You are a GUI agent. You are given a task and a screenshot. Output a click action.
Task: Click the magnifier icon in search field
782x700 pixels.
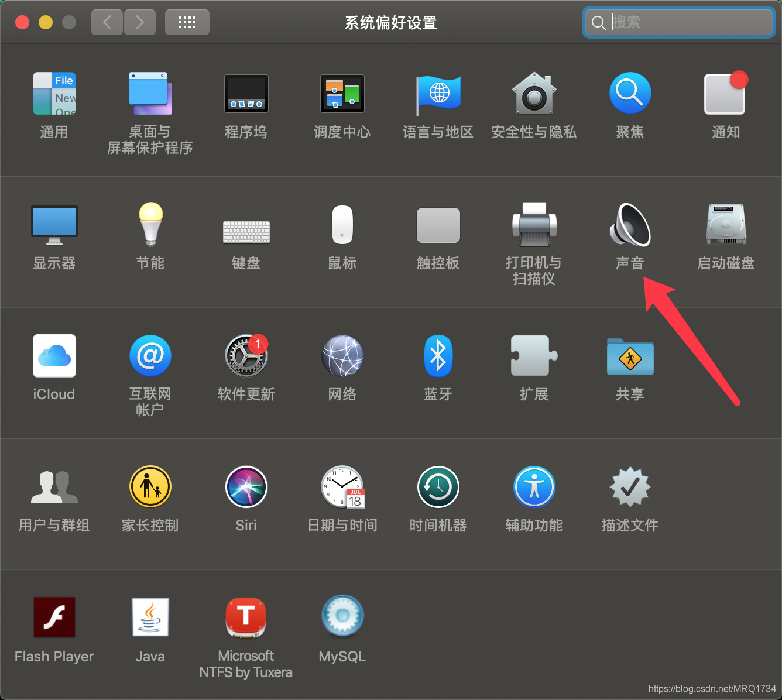click(598, 22)
